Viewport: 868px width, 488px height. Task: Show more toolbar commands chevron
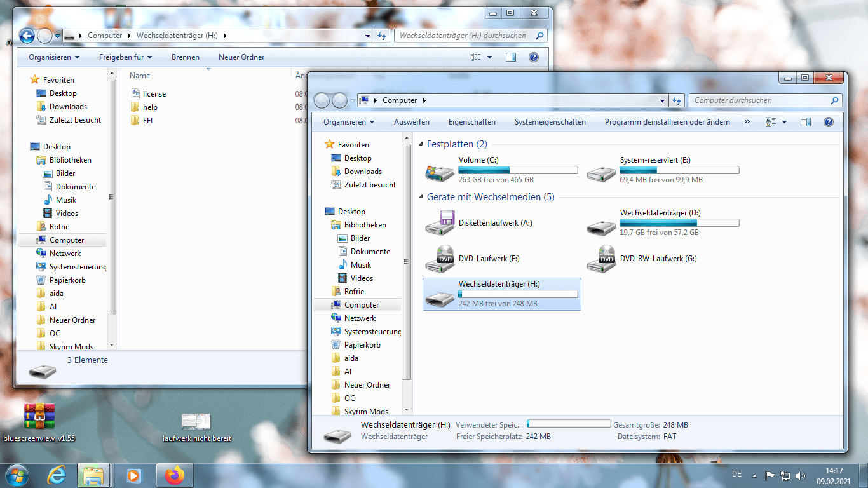(x=747, y=122)
